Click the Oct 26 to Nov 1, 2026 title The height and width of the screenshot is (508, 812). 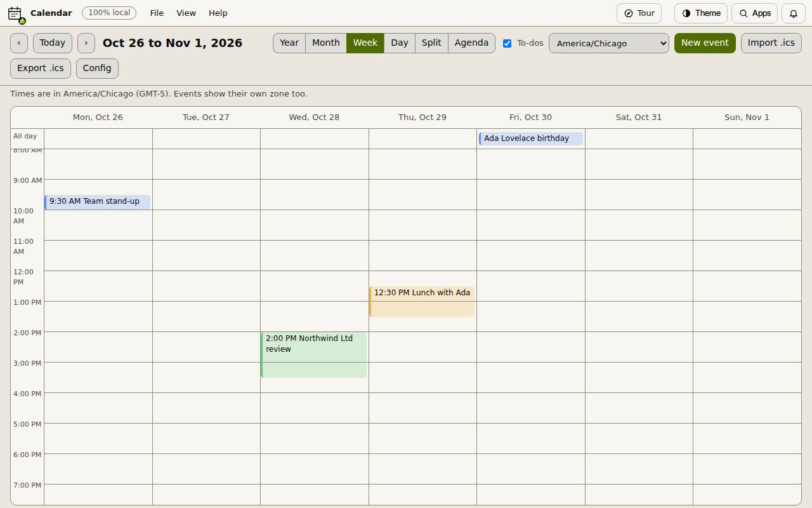click(173, 43)
